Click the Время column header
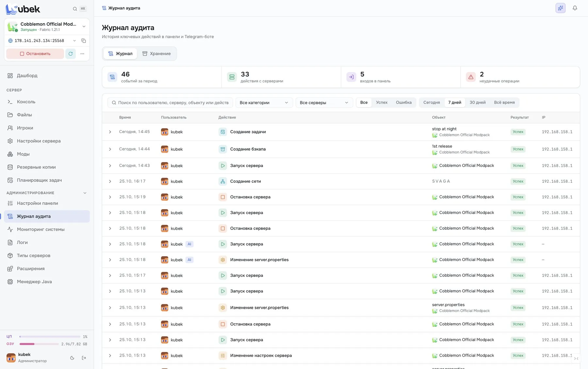The height and width of the screenshot is (369, 588). pos(125,117)
